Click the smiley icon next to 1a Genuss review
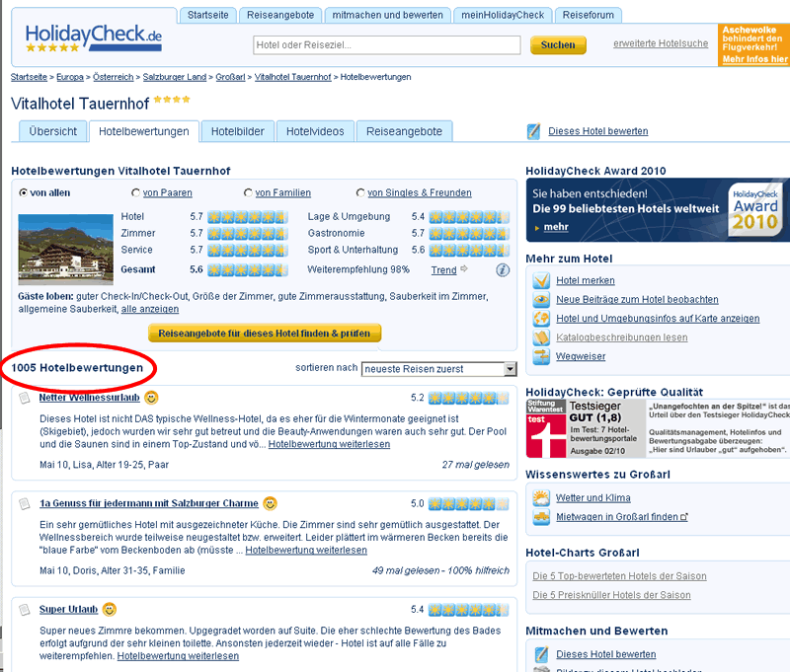This screenshot has width=790, height=672. tap(270, 503)
